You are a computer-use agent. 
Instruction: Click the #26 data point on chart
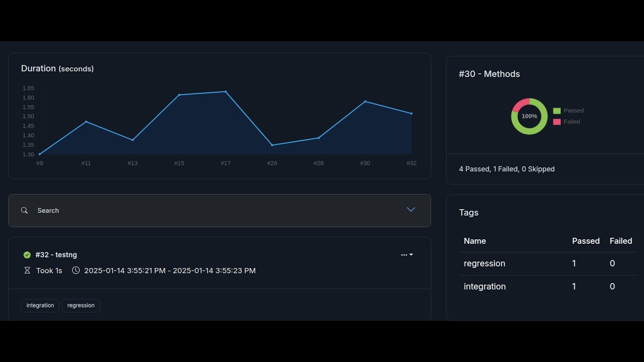point(272,145)
